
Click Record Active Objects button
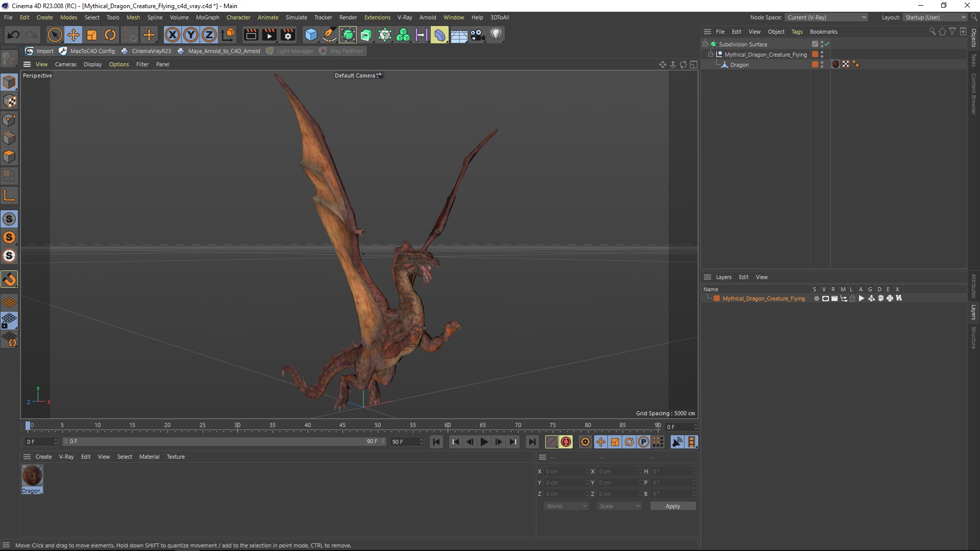(x=551, y=442)
